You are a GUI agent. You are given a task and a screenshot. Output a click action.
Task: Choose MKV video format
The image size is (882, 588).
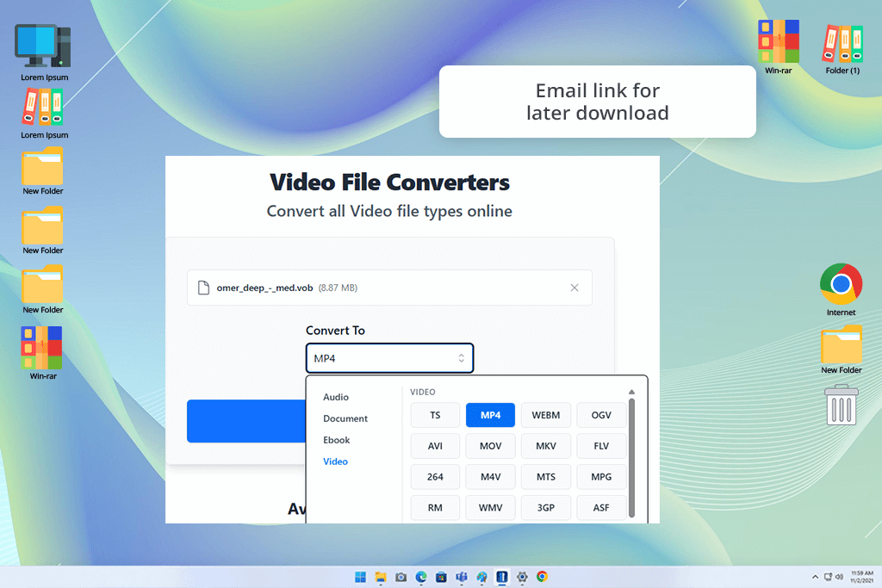tap(545, 446)
